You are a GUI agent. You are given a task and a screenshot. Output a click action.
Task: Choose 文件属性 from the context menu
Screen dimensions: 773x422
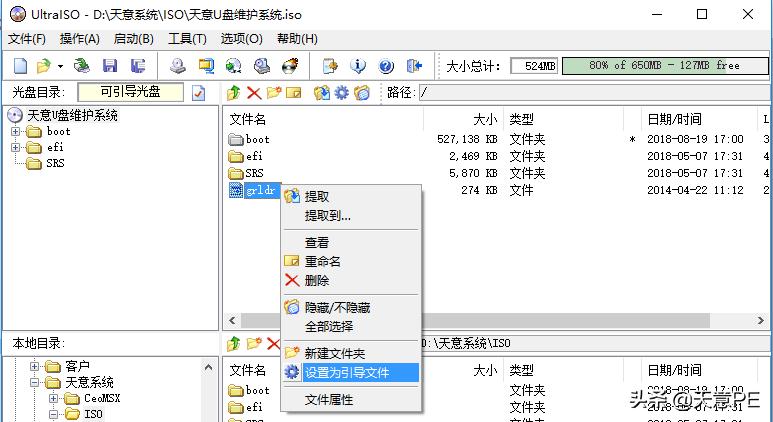[351, 400]
